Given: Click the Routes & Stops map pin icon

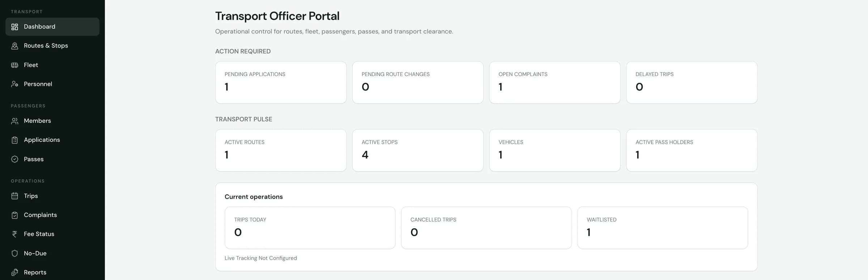Looking at the screenshot, I should click(x=14, y=46).
